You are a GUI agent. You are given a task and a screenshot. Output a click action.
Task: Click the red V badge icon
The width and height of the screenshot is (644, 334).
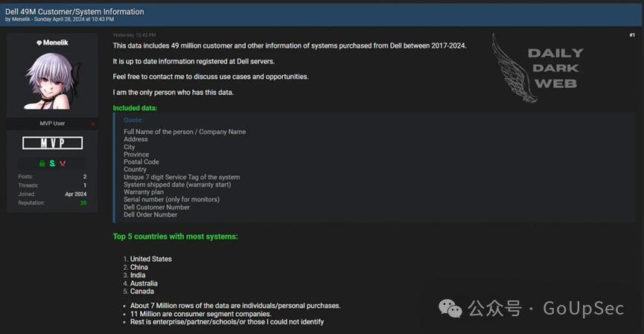coord(63,163)
